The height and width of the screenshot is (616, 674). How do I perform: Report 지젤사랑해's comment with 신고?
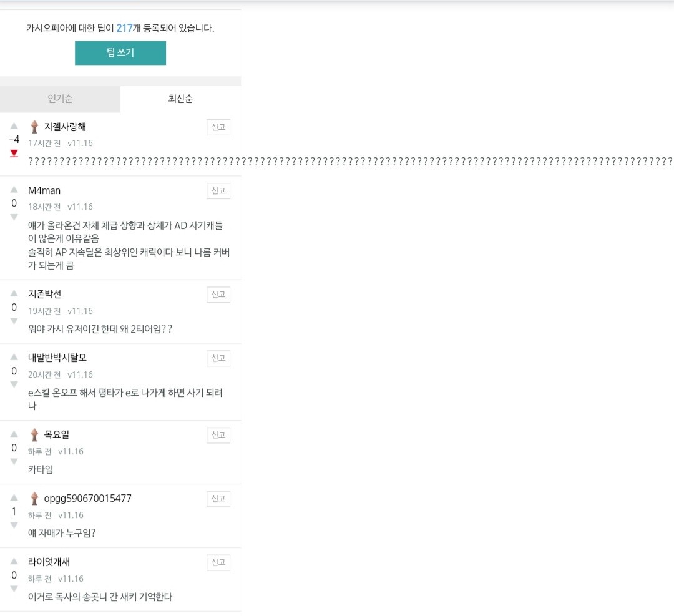(218, 127)
